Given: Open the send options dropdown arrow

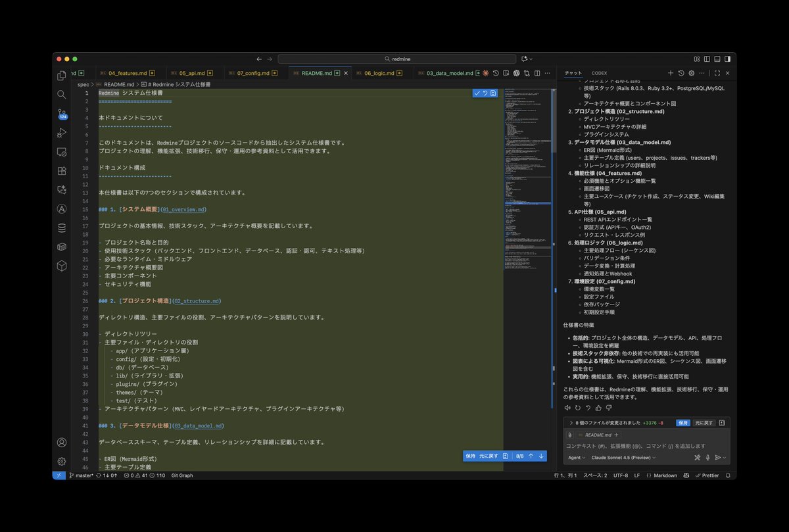Looking at the screenshot, I should (725, 458).
